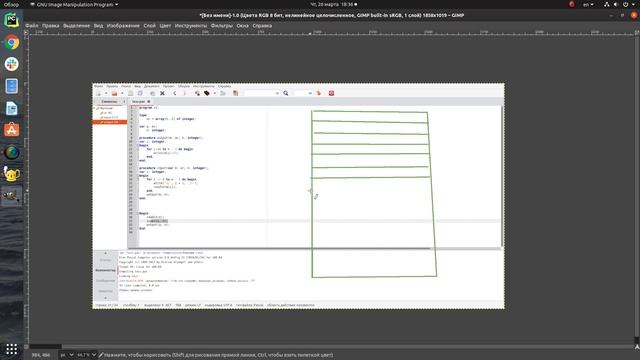Screen dimensions: 640x360
Task: Open the Окна menu
Action: (x=242, y=25)
